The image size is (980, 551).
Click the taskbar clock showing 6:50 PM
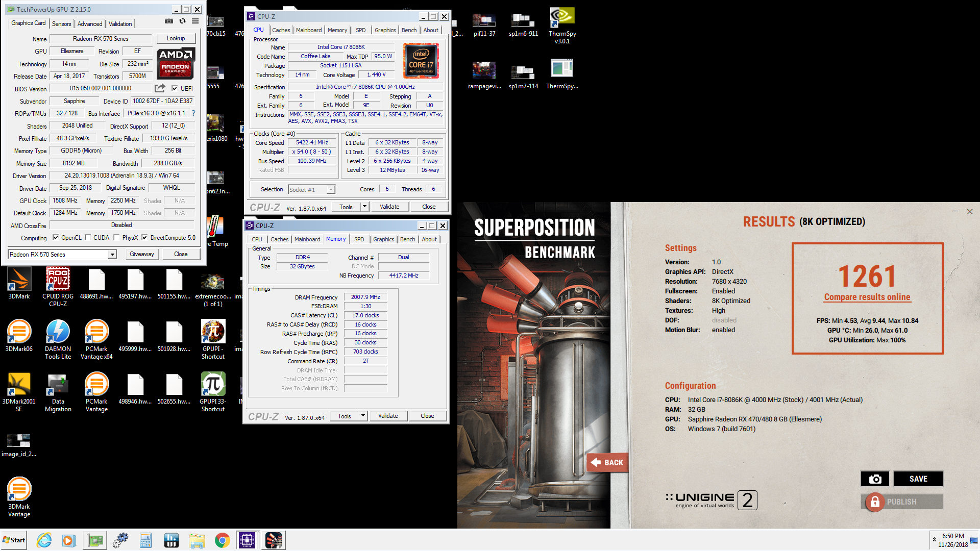pyautogui.click(x=952, y=540)
